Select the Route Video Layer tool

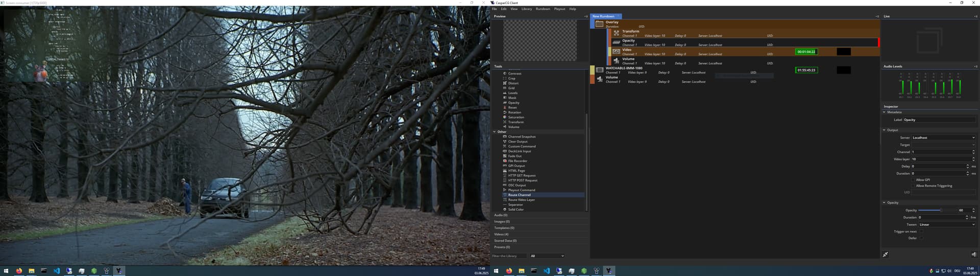[x=521, y=200]
